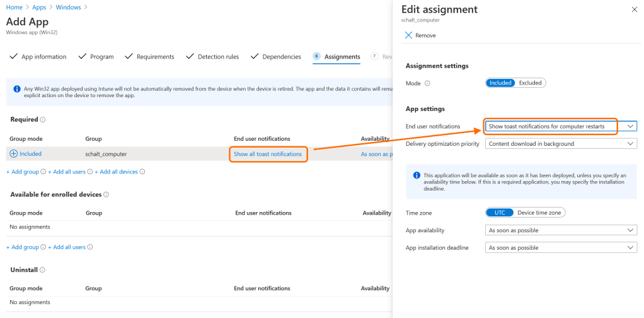The image size is (644, 318).
Task: Set Mode to Included
Action: tap(501, 83)
